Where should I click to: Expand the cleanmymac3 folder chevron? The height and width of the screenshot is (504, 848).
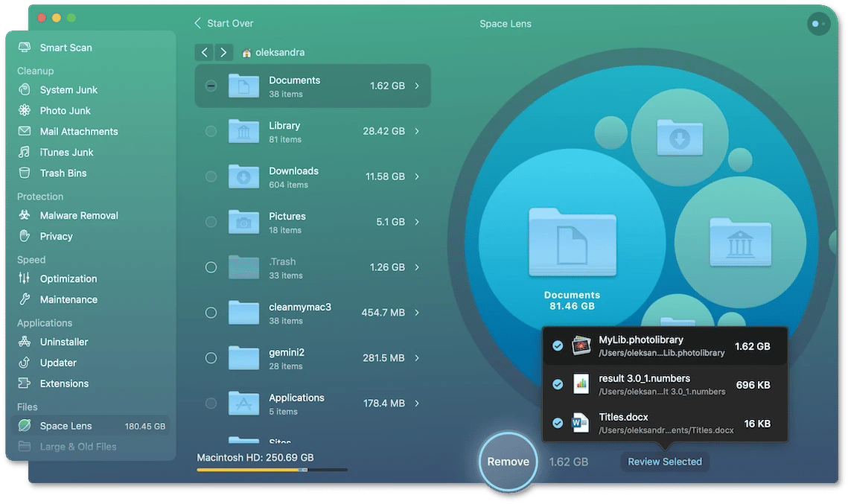[x=417, y=313]
